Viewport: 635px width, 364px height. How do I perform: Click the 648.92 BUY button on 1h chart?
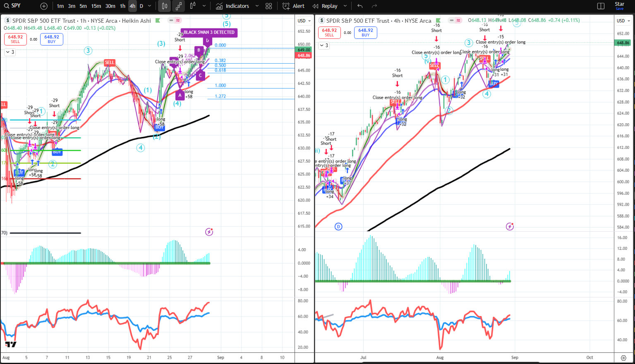(x=51, y=39)
